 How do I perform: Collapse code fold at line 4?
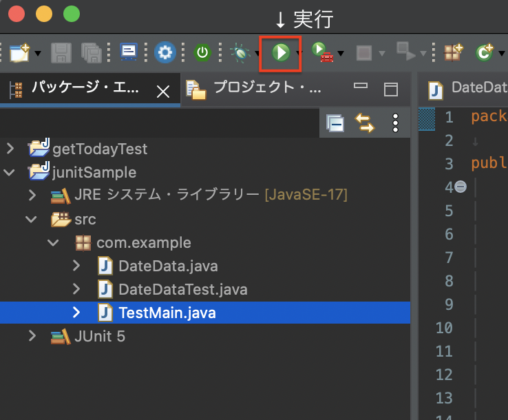461,187
